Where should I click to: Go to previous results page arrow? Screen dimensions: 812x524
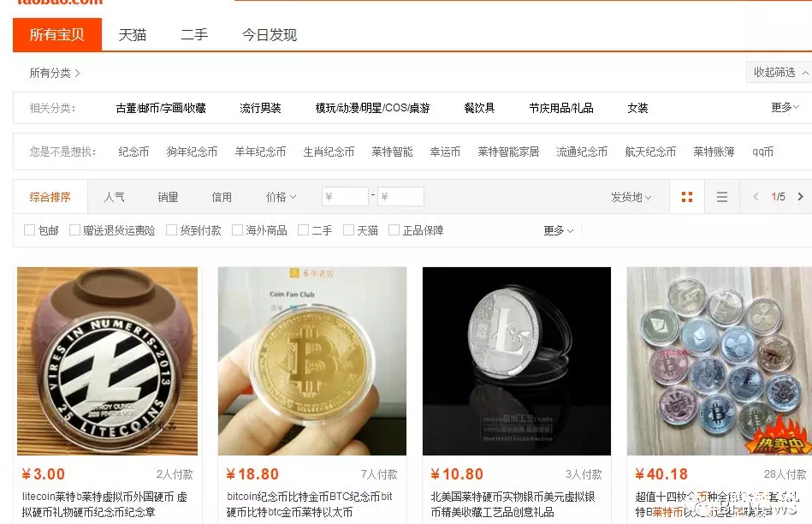pyautogui.click(x=756, y=196)
